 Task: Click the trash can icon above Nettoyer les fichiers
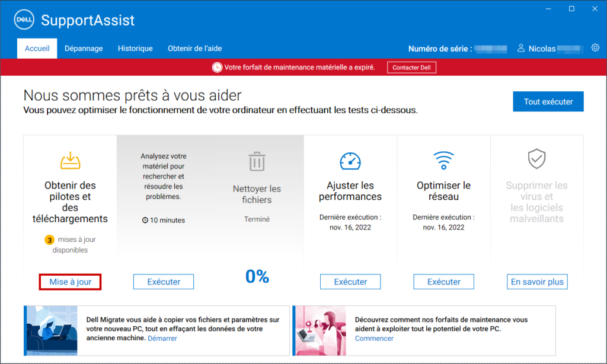257,161
